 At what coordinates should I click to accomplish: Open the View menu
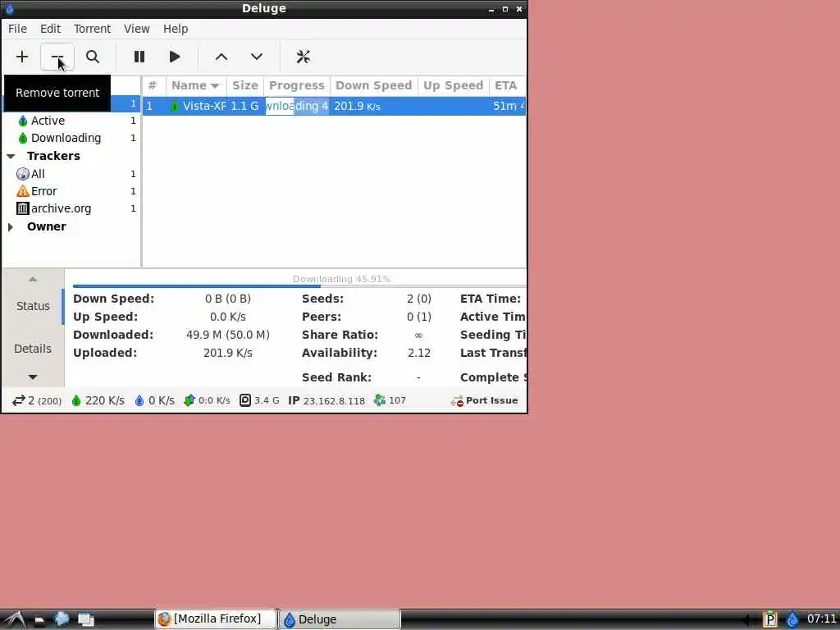point(137,29)
